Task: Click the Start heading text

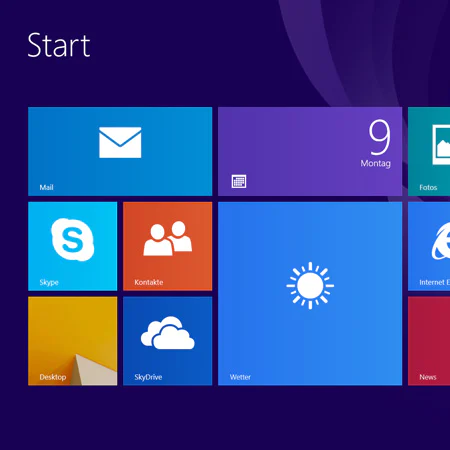Action: (x=59, y=45)
